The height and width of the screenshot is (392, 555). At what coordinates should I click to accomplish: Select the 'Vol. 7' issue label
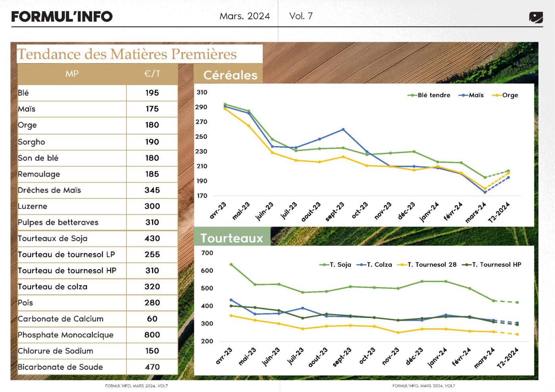pyautogui.click(x=301, y=16)
